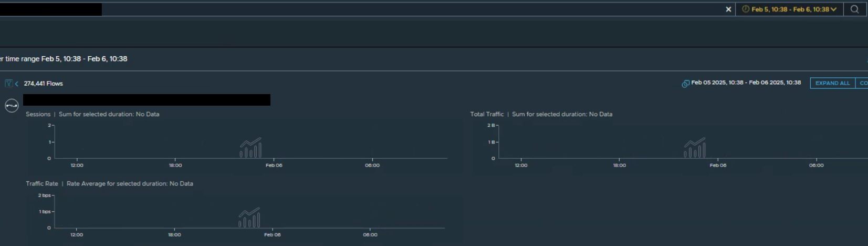Click the Feb 05 2025 - Feb 06 2025 date text
The image size is (868, 246).
click(x=746, y=83)
